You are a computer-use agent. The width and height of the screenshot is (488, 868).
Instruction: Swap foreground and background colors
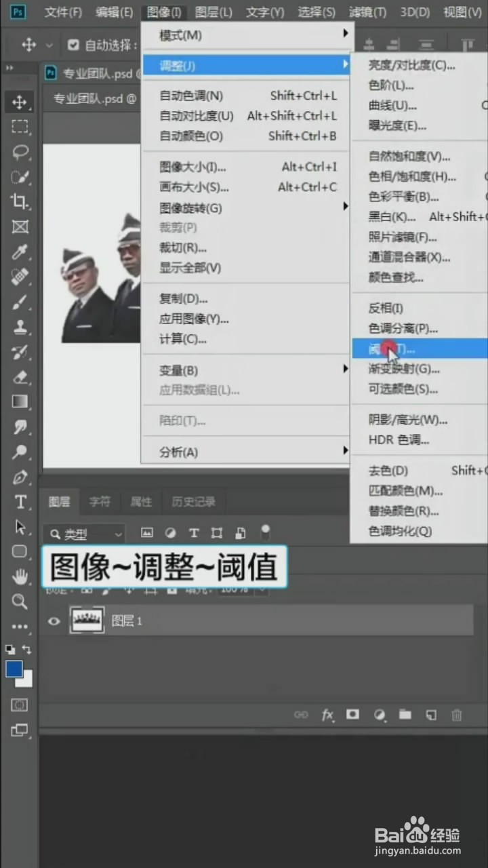(x=26, y=649)
